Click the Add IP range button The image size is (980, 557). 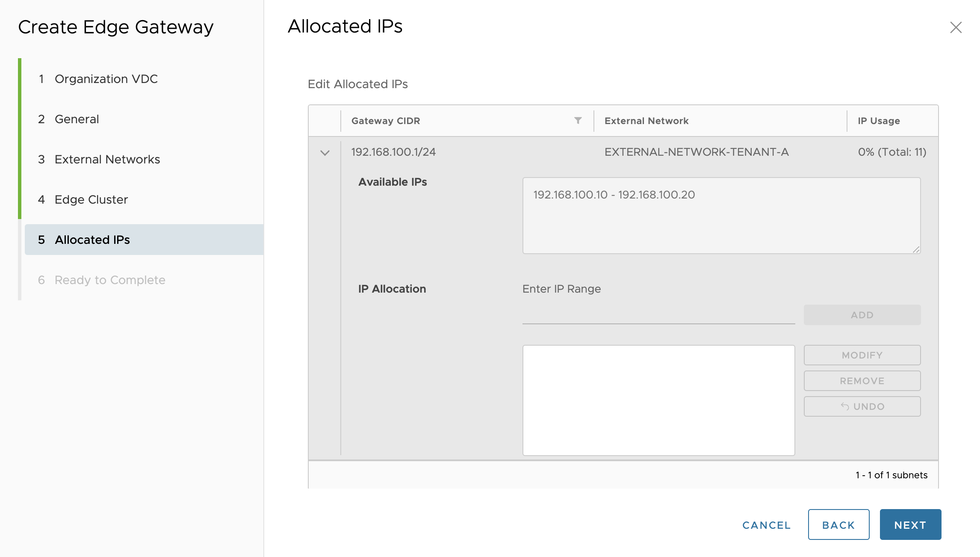(862, 315)
